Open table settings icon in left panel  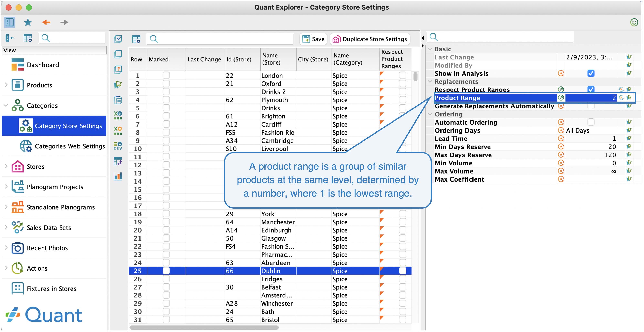[28, 38]
